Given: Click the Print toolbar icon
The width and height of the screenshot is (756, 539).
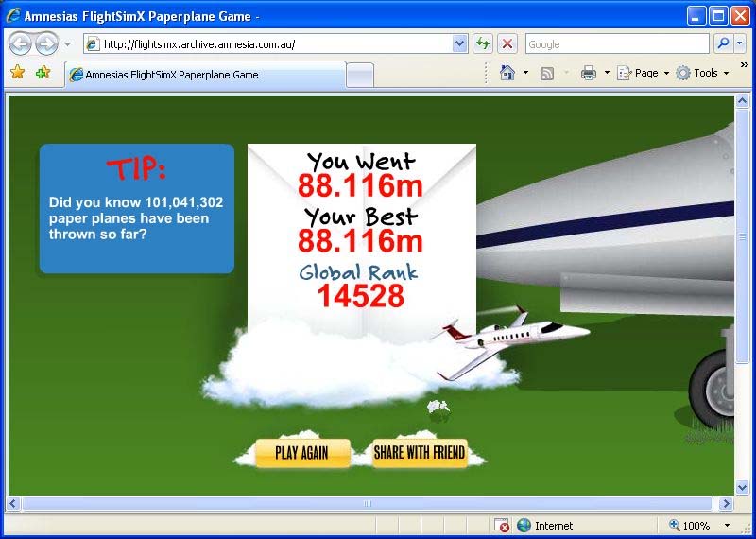Looking at the screenshot, I should [589, 73].
